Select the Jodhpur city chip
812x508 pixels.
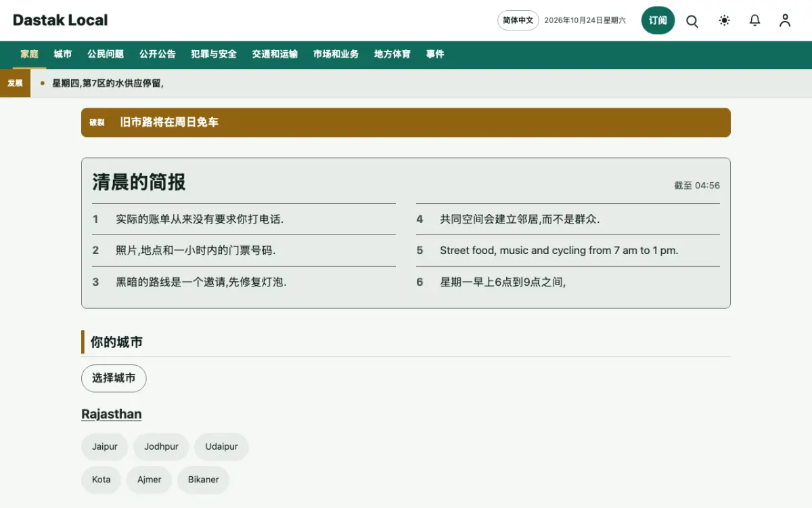click(161, 447)
